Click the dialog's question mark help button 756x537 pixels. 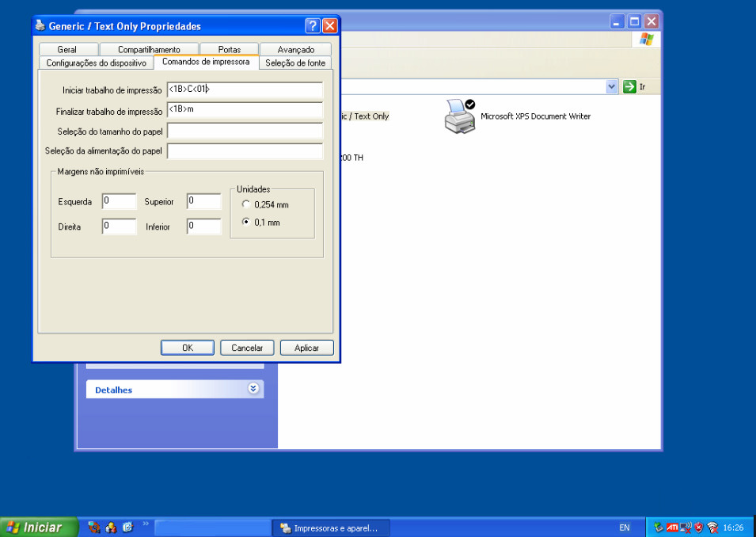(x=313, y=26)
